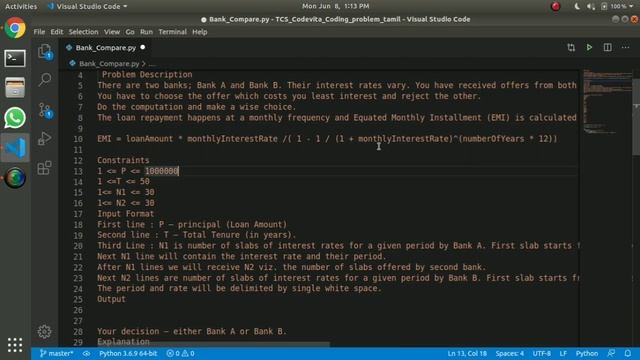Click 'Input Format' on line 17
This screenshot has width=640, height=360.
125,214
